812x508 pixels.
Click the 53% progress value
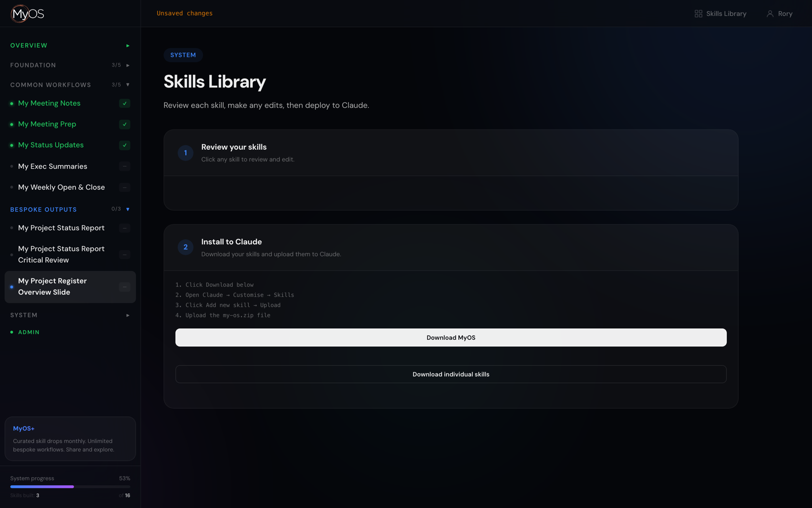click(125, 479)
